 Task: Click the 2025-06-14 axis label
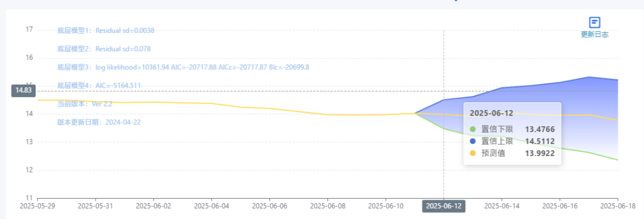[x=501, y=206]
